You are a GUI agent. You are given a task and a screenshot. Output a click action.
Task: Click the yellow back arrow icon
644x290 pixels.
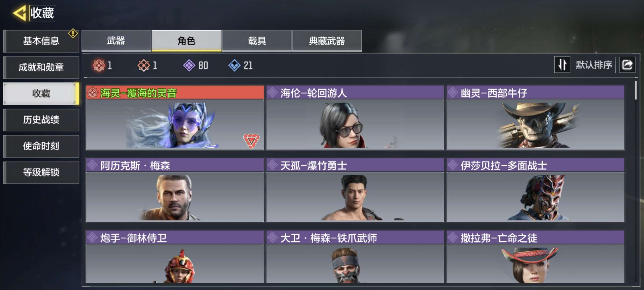pos(19,13)
